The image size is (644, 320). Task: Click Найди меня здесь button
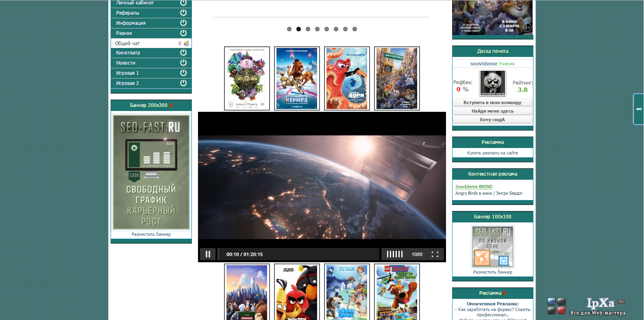point(492,111)
